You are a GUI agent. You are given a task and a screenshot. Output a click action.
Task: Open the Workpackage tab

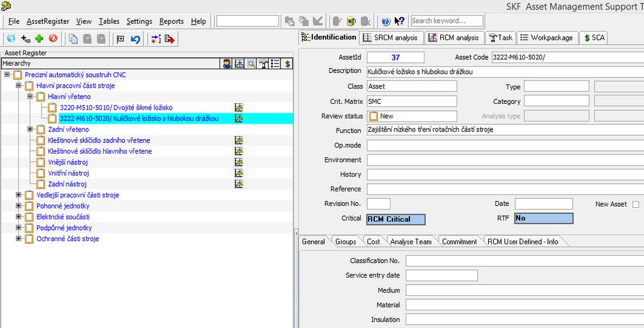547,38
